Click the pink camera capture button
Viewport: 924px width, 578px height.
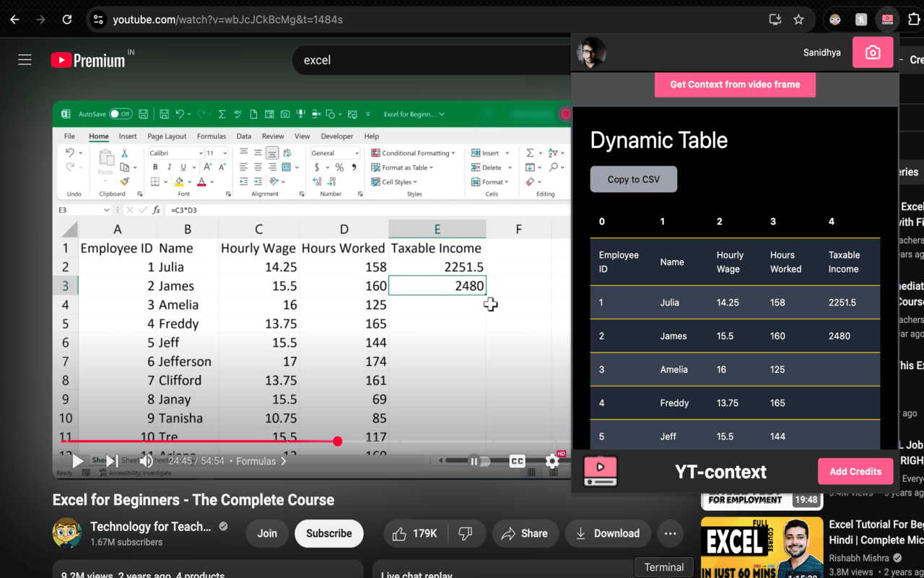coord(873,53)
